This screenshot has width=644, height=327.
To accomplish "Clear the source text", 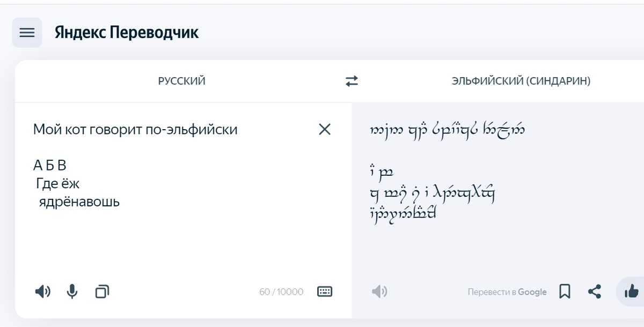I will click(x=325, y=129).
